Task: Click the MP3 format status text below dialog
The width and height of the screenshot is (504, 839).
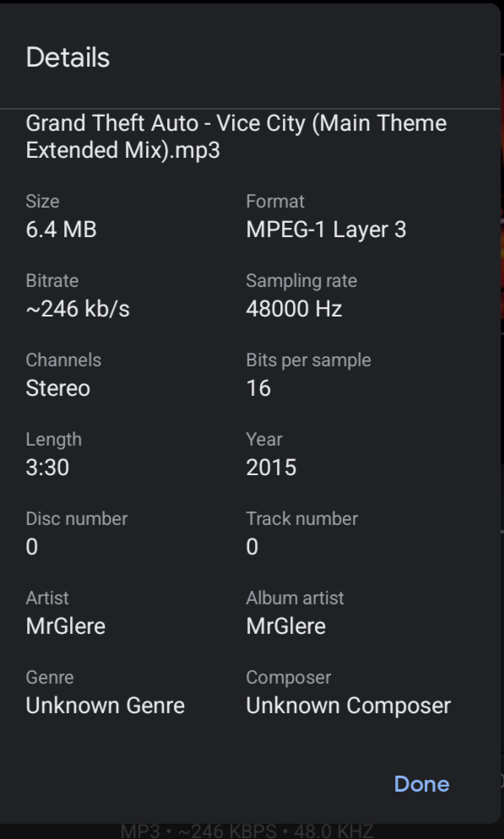Action: click(x=245, y=830)
